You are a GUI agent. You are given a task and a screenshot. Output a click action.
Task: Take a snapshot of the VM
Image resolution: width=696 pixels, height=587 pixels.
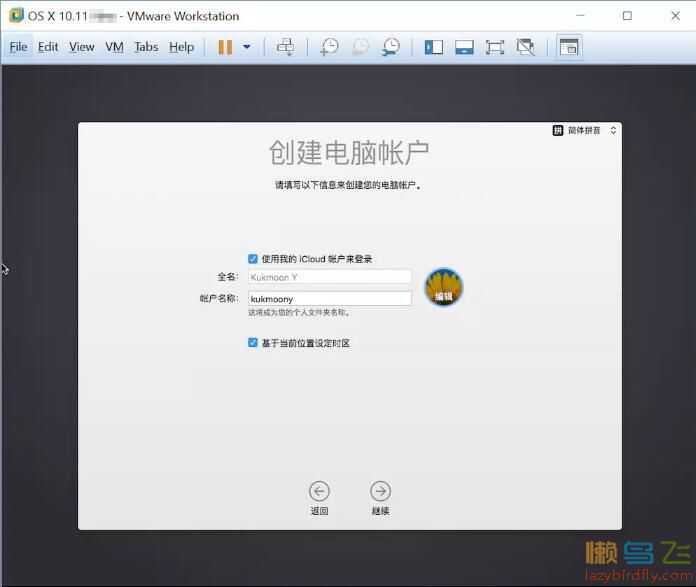click(329, 47)
